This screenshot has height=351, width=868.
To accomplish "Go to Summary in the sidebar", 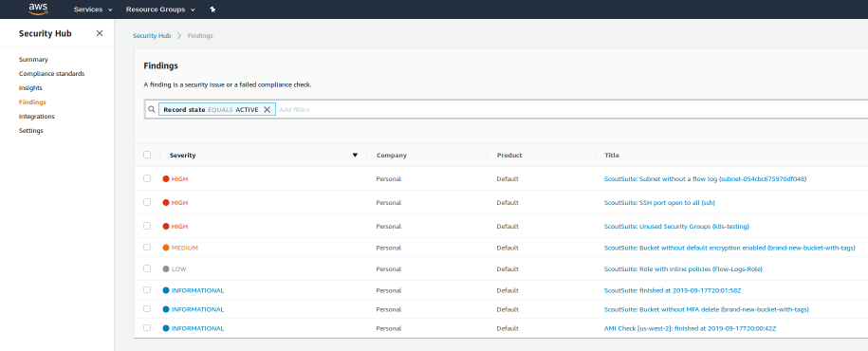I will click(33, 59).
